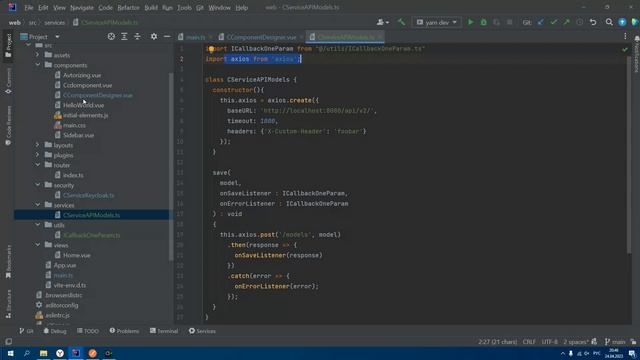Screen dimensions: 640x360
Task: Commit changes with the checkmark icon
Action: [553, 22]
